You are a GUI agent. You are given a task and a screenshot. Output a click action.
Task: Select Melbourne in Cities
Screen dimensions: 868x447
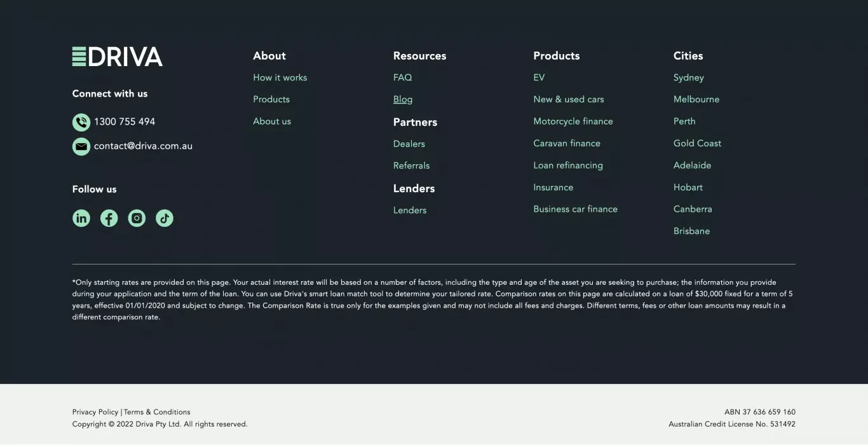696,99
